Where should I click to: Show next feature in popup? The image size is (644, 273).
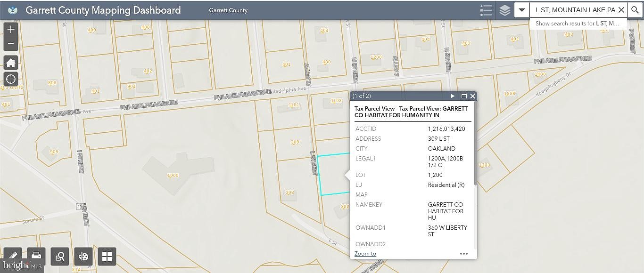tap(453, 96)
